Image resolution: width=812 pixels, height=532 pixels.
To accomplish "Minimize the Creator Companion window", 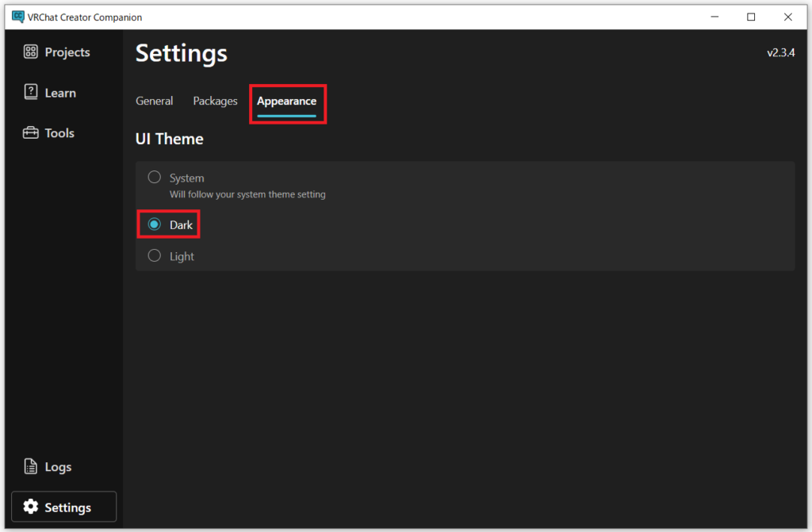I will [714, 17].
